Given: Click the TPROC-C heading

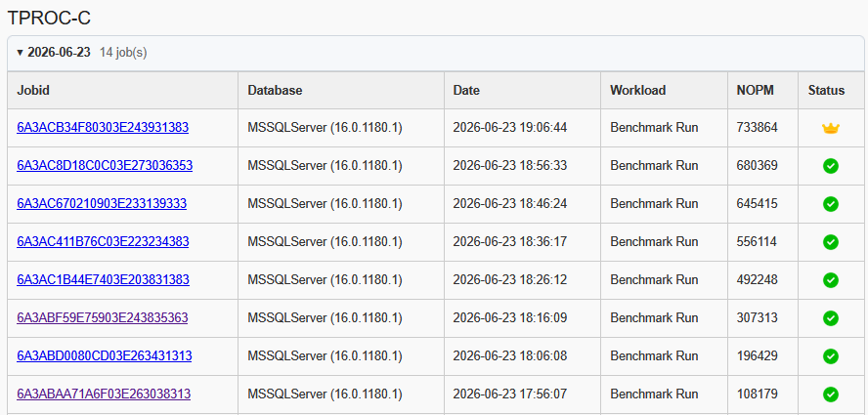Looking at the screenshot, I should 49,19.
